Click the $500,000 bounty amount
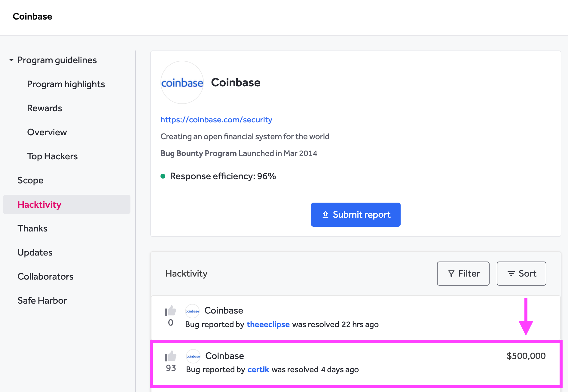Screen dimensions: 568x392 pyautogui.click(x=526, y=356)
